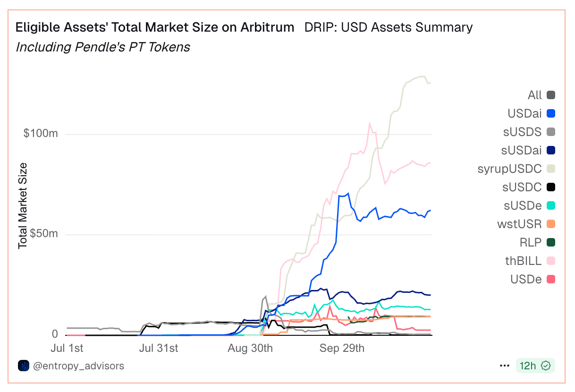This screenshot has height=392, width=575.
Task: Click the sUSDC black legend swatch
Action: [x=550, y=187]
